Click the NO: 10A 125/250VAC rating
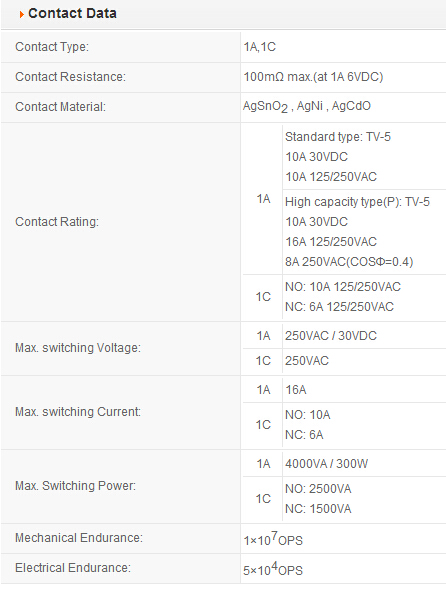 tap(343, 286)
